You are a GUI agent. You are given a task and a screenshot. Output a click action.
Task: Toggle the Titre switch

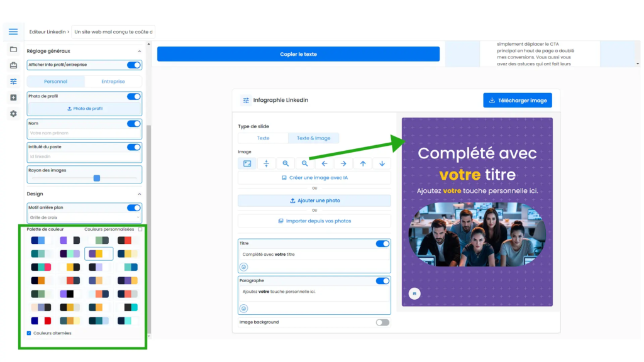click(x=382, y=244)
